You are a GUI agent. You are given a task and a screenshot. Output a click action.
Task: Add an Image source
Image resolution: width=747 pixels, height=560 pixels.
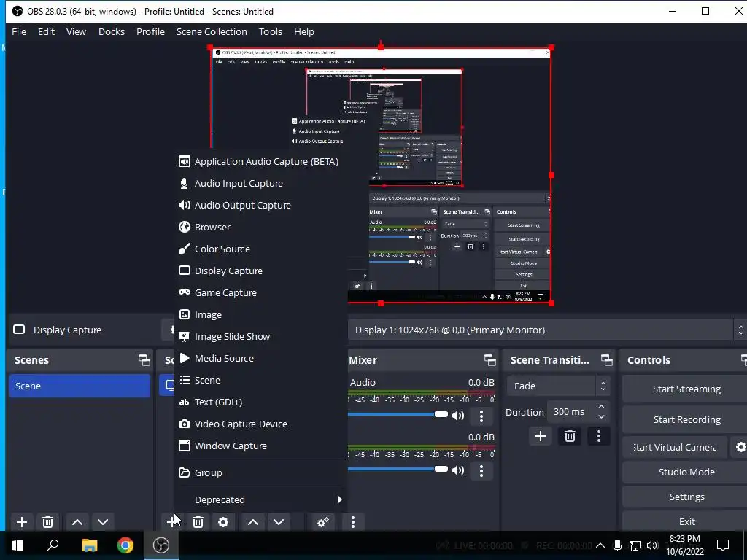tap(260, 315)
